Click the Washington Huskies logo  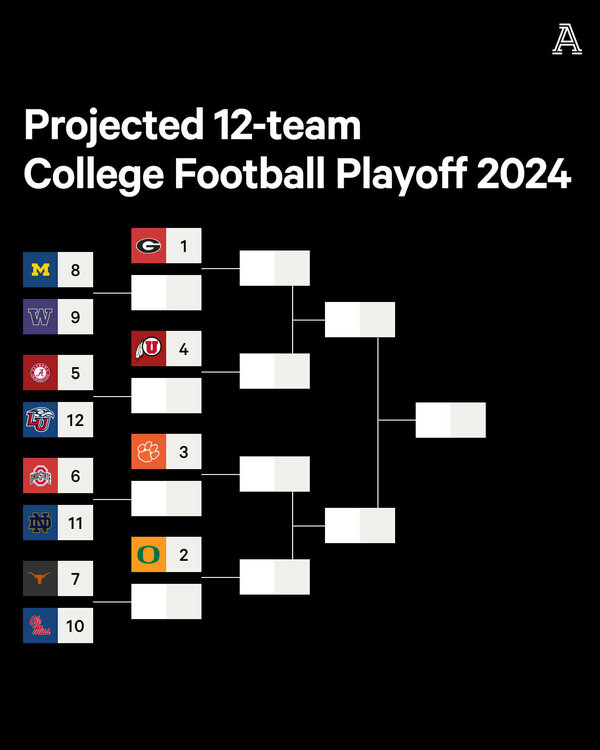40,318
